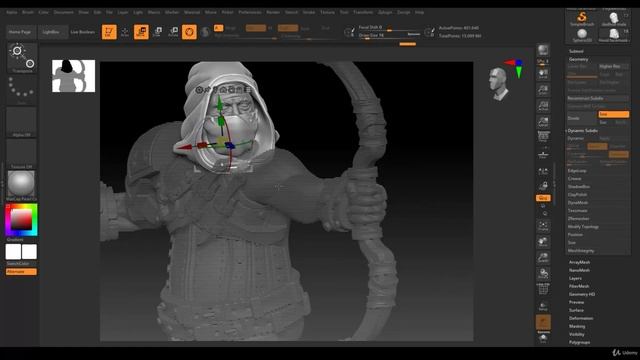
Task: Click the Alternate color button
Action: (x=21, y=272)
